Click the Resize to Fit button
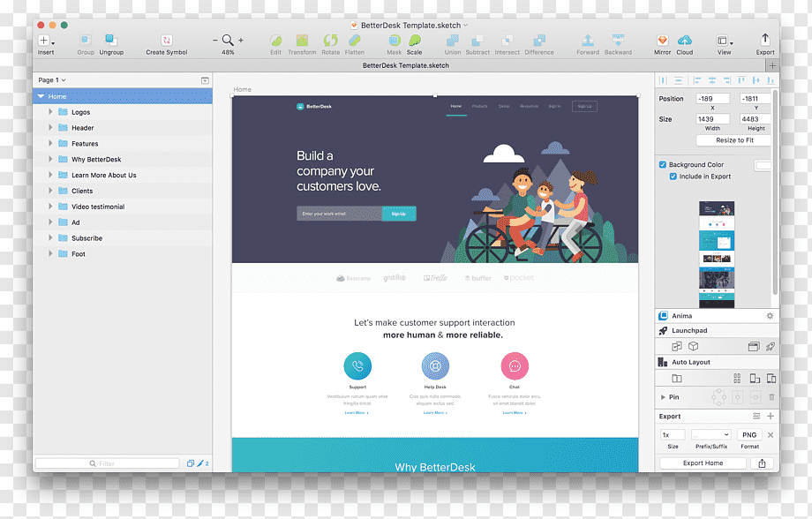 tap(734, 140)
